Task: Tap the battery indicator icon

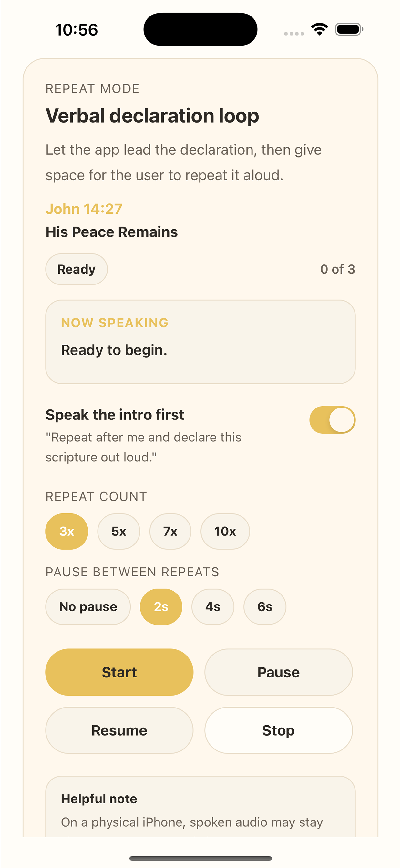Action: pos(349,29)
